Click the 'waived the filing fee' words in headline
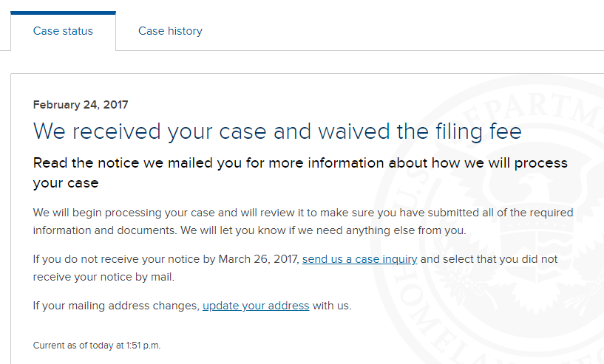 [x=420, y=131]
